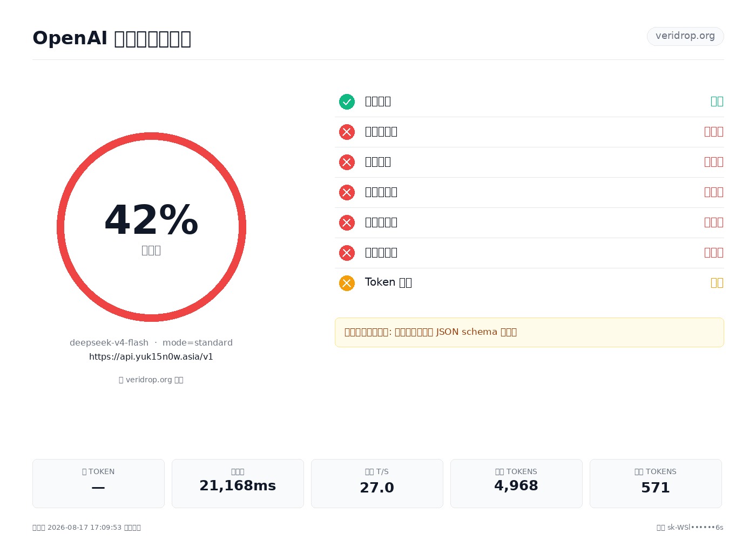Open the https://api.yuk15n0w.asia/v1 URL
This screenshot has height=540, width=756.
pos(151,357)
